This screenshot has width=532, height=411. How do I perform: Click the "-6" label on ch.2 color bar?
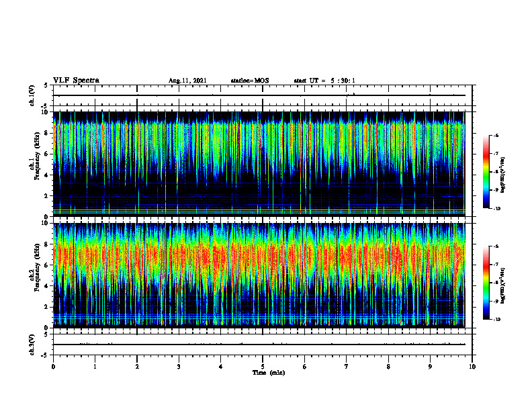coord(496,246)
